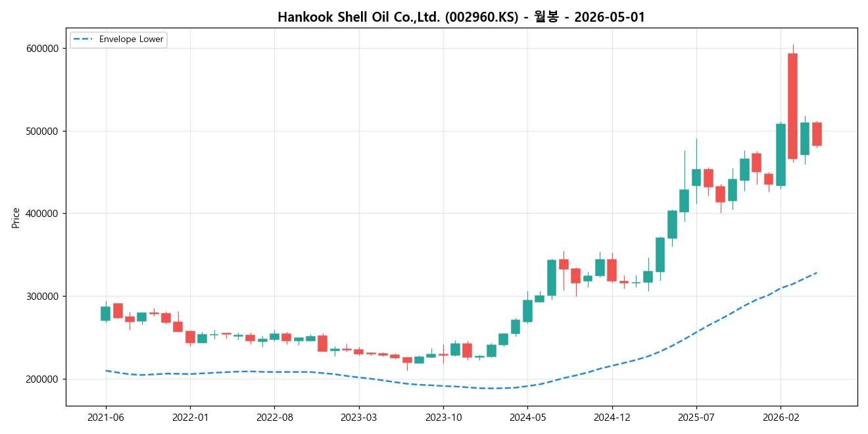Image resolution: width=868 pixels, height=434 pixels.
Task: Click the Price y-axis label
Action: 16,217
